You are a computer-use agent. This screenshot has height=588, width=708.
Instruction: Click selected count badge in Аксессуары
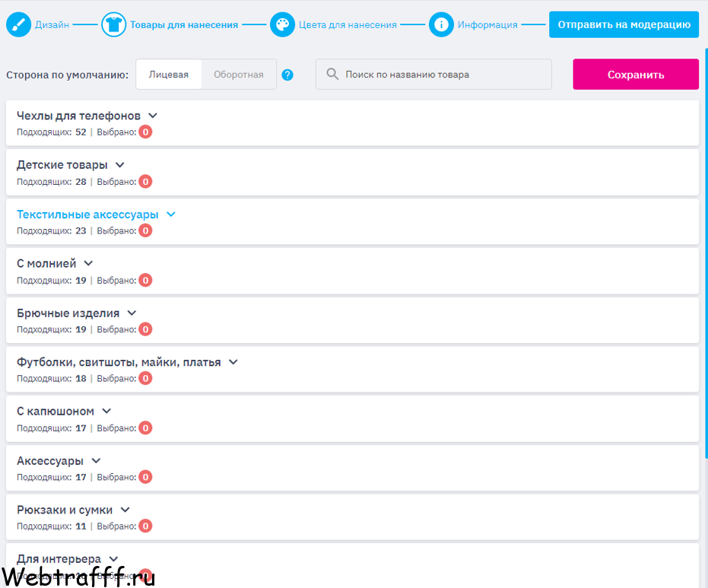point(145,477)
